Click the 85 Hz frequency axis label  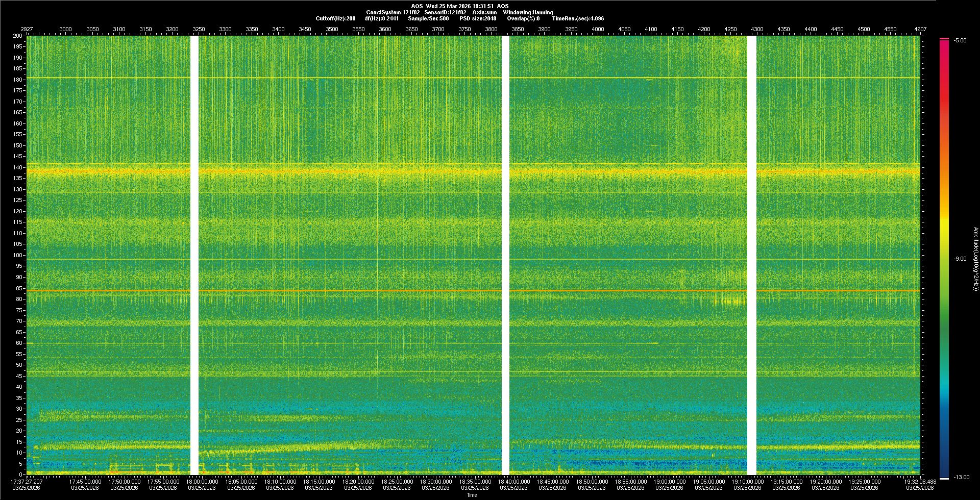pyautogui.click(x=19, y=288)
